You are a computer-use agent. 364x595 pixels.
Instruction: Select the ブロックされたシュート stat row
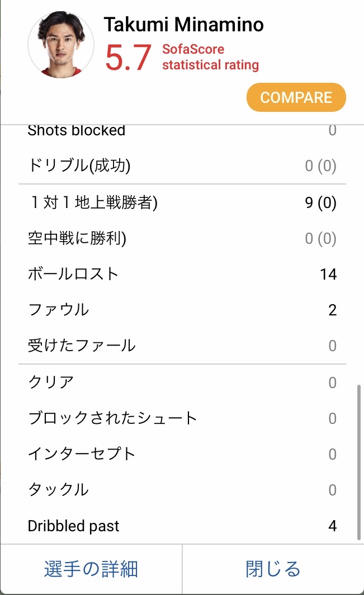(x=182, y=418)
